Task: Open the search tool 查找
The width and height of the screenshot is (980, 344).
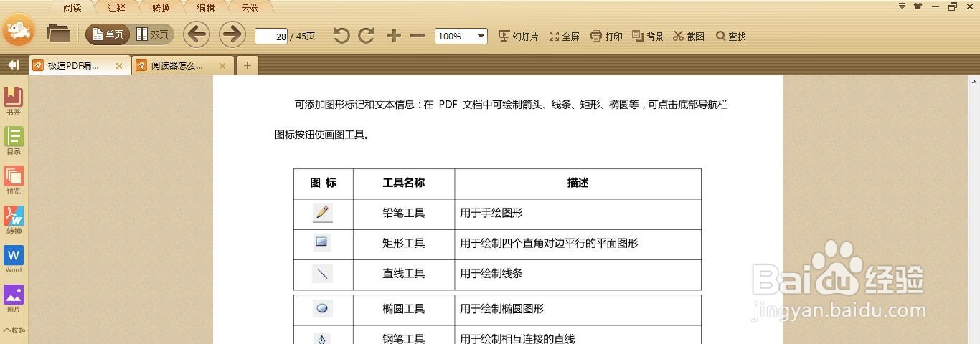Action: pos(731,36)
